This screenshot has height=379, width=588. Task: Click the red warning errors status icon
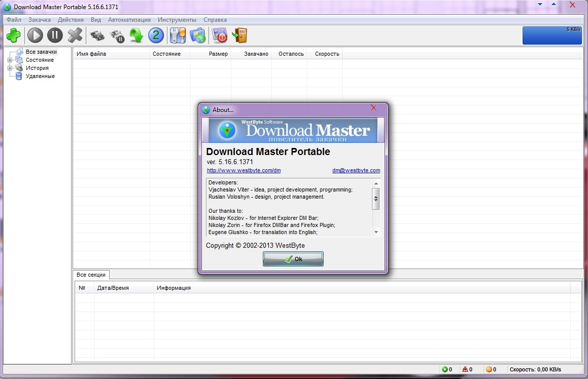[465, 369]
